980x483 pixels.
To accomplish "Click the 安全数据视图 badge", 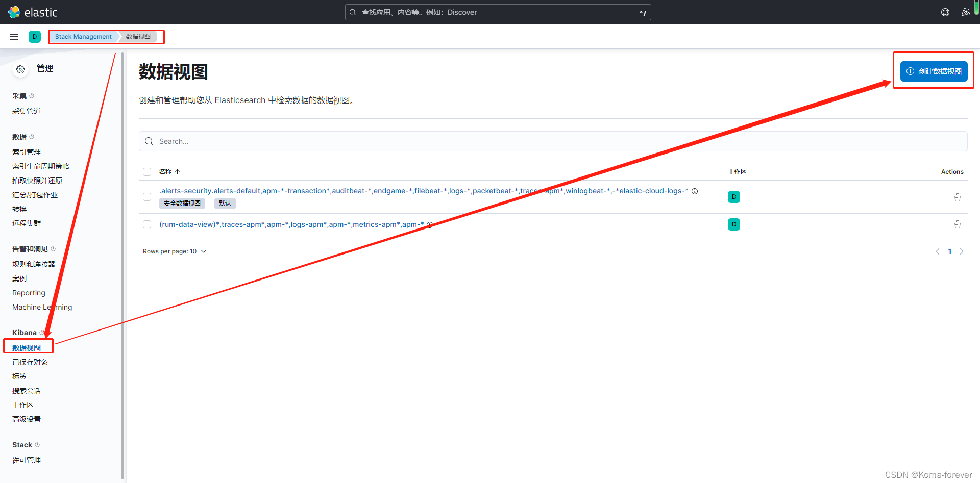I will pos(182,204).
